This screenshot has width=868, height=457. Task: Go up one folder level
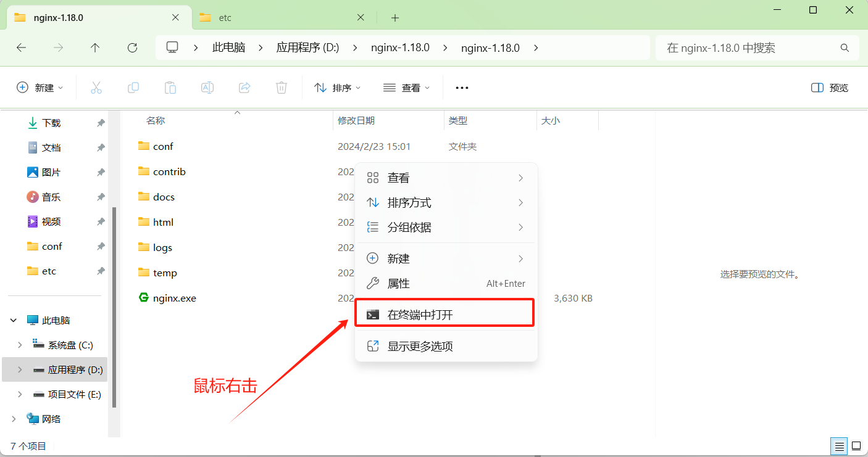[95, 47]
